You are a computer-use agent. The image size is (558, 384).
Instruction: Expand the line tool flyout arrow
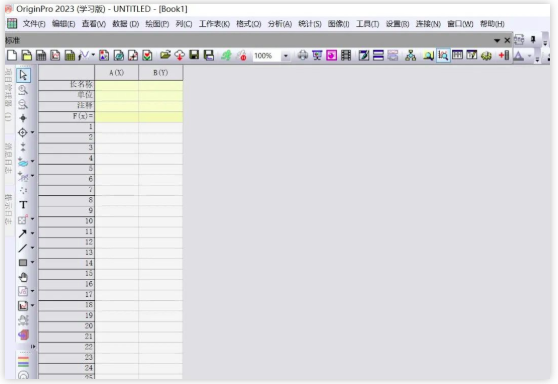32,248
